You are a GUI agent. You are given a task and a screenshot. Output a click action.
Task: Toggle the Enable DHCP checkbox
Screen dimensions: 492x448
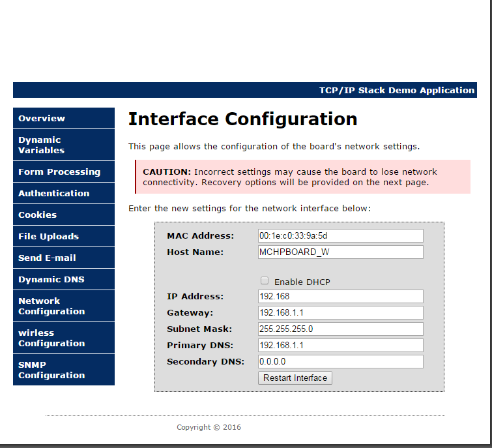pos(265,280)
